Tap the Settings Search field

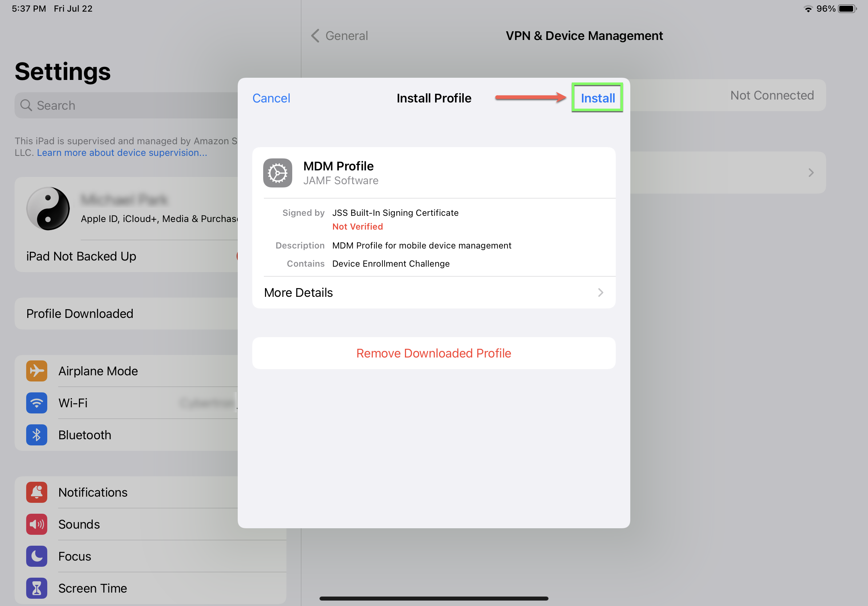point(126,105)
